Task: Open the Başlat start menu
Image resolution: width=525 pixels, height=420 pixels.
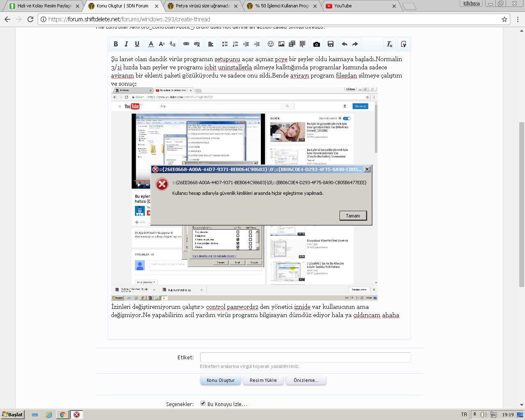Action: [13, 415]
